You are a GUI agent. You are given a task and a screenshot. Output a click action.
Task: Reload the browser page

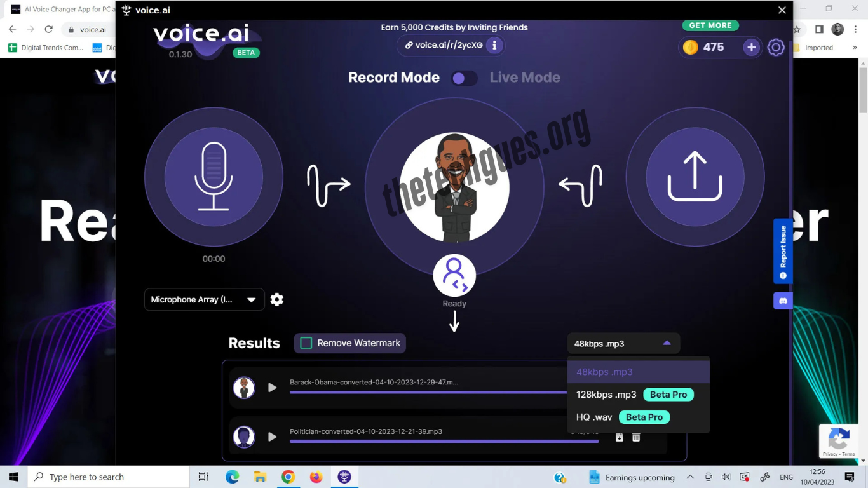(48, 29)
